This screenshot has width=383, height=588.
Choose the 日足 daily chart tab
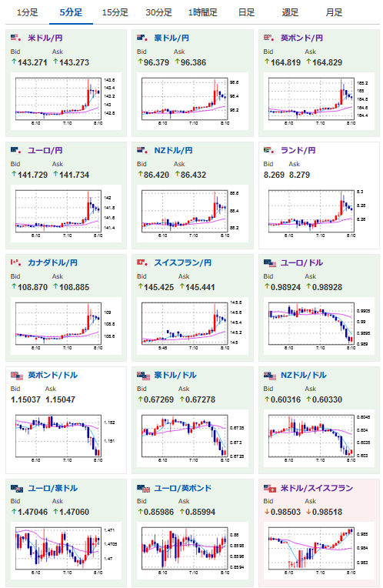point(247,12)
